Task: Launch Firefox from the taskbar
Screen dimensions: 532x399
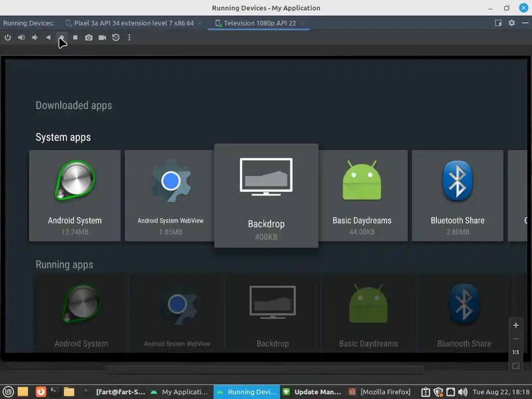Action: tap(41, 392)
